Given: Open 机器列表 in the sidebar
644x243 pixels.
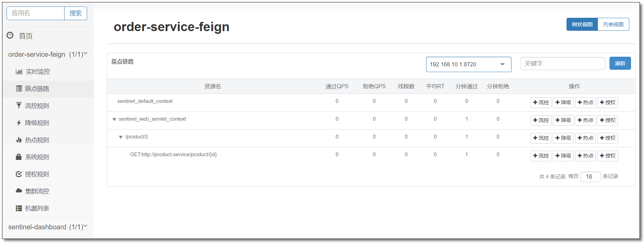Looking at the screenshot, I should click(37, 208).
